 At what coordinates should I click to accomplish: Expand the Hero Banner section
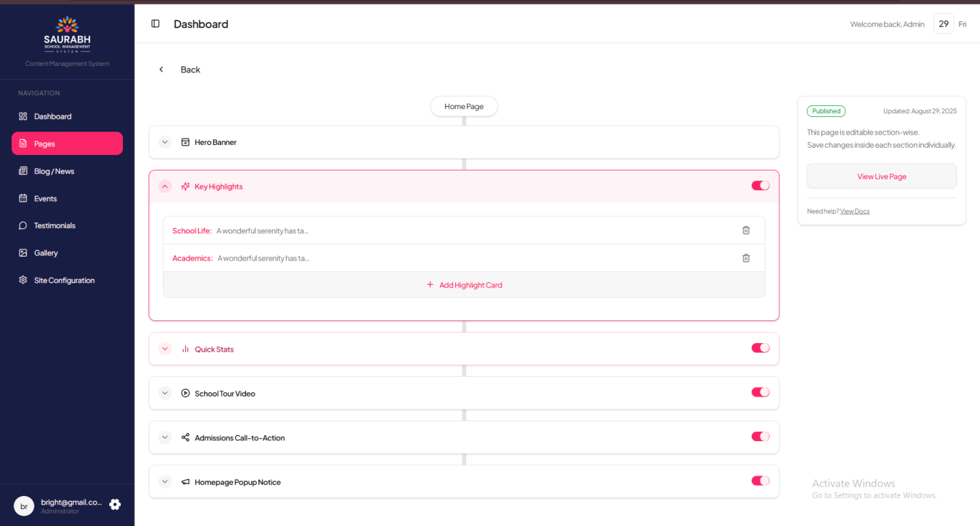click(x=165, y=142)
